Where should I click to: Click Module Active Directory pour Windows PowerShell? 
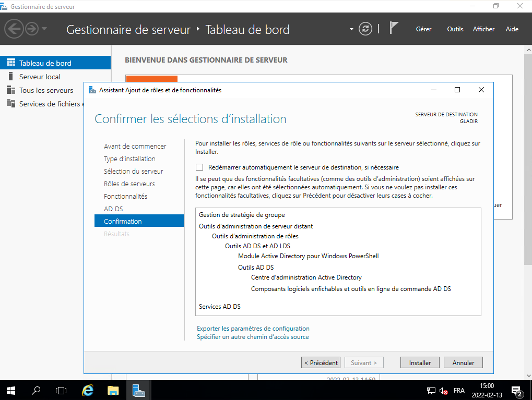click(309, 256)
